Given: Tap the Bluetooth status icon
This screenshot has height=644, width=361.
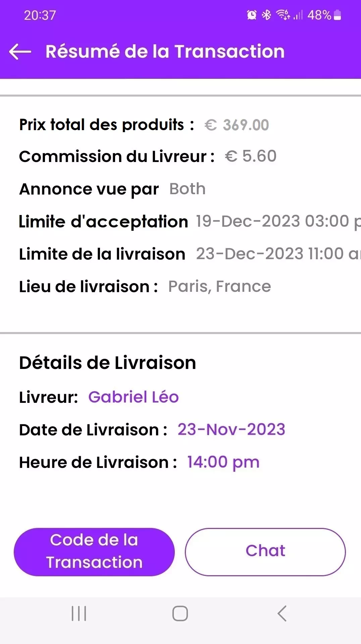Looking at the screenshot, I should (x=266, y=15).
